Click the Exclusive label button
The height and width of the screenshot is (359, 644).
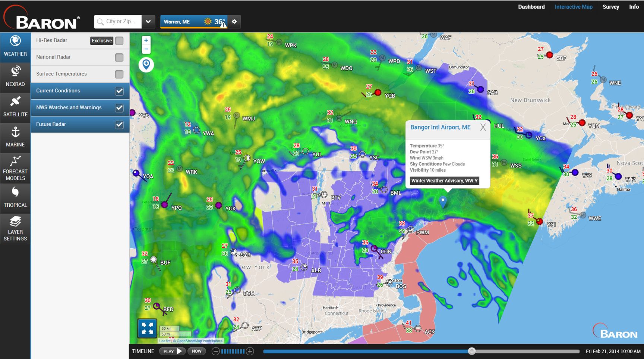point(102,41)
